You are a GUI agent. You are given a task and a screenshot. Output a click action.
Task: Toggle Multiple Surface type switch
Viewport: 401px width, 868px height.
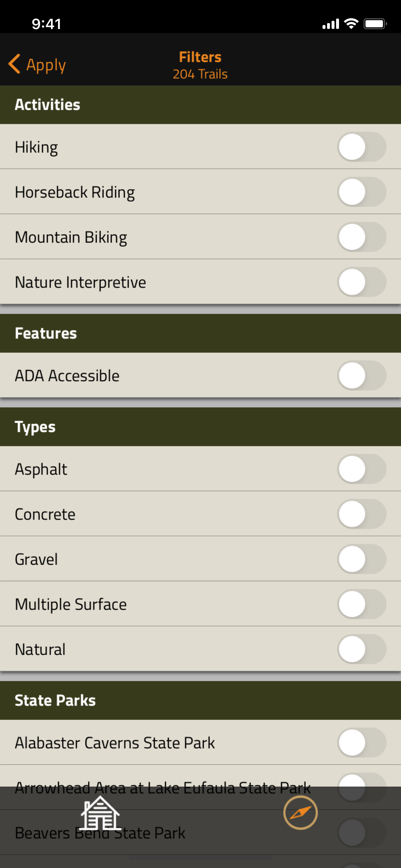click(362, 604)
